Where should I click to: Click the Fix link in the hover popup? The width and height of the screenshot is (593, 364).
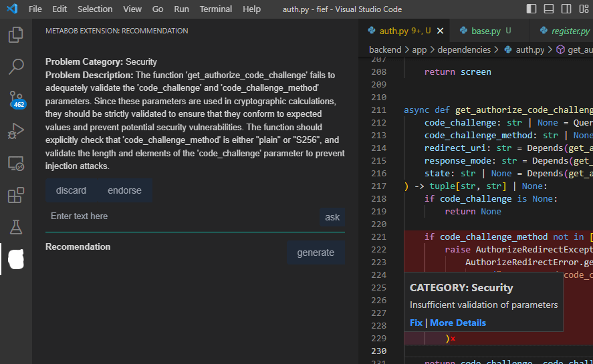tap(416, 323)
